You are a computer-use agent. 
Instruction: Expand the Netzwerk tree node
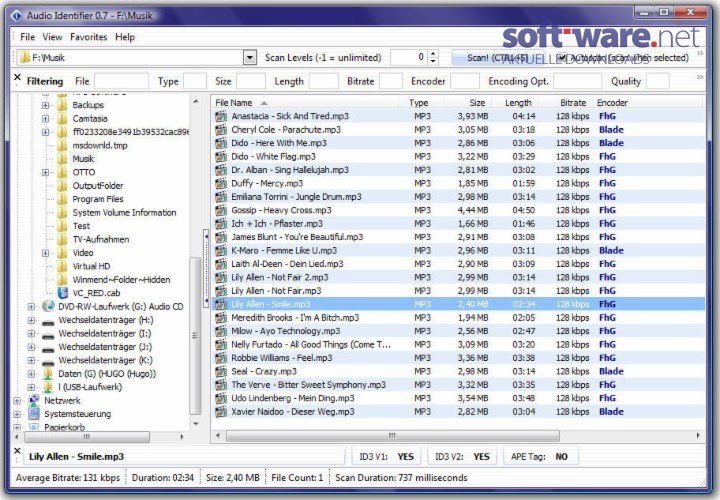pyautogui.click(x=17, y=400)
